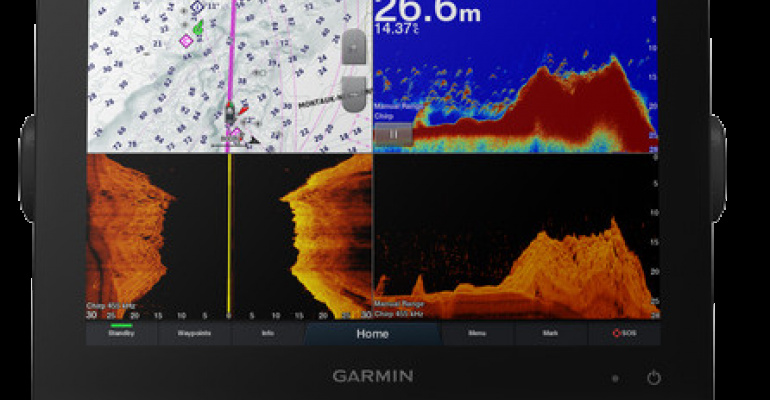Go to the Home screen
The width and height of the screenshot is (770, 400).
click(x=372, y=334)
